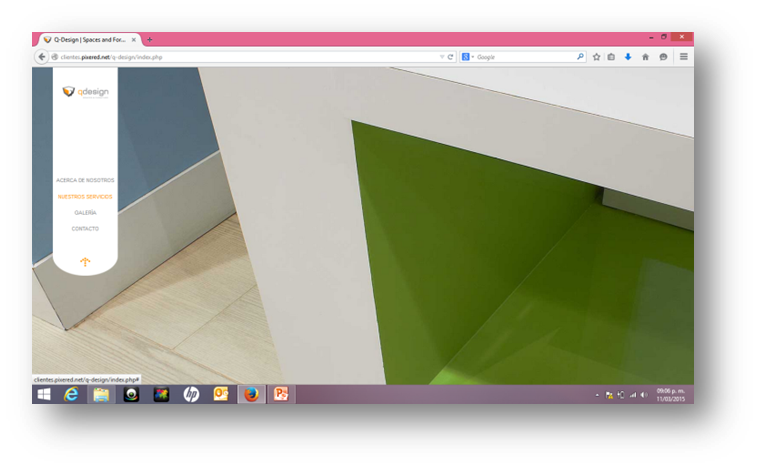The height and width of the screenshot is (469, 759).
Task: Open the Acerca de Nosotros link
Action: click(x=85, y=180)
